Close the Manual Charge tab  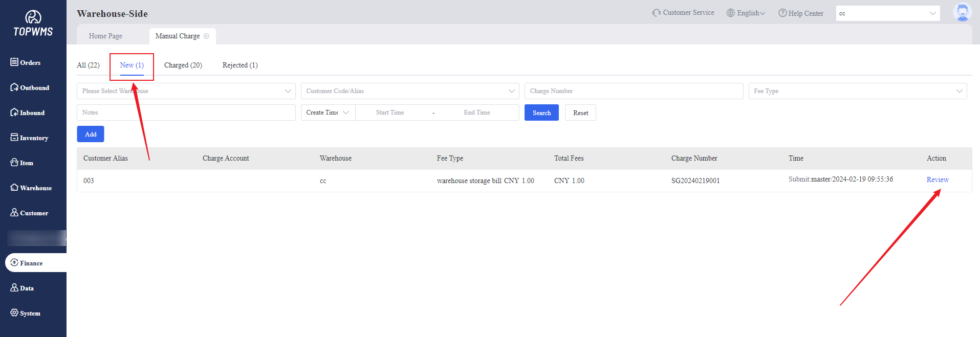(x=206, y=36)
